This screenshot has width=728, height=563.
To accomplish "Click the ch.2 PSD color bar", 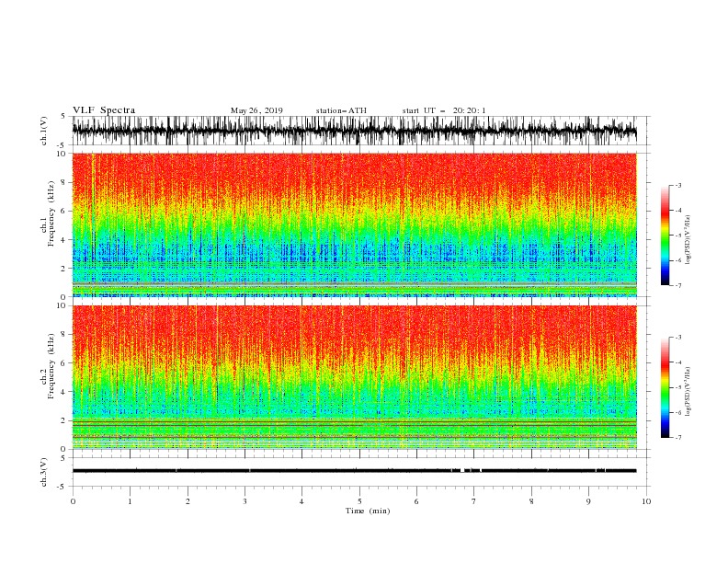I will coord(665,387).
